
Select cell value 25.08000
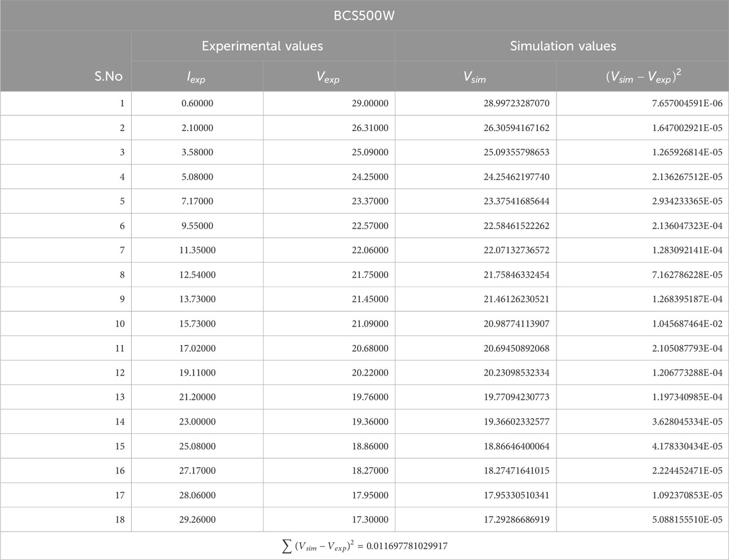click(197, 446)
